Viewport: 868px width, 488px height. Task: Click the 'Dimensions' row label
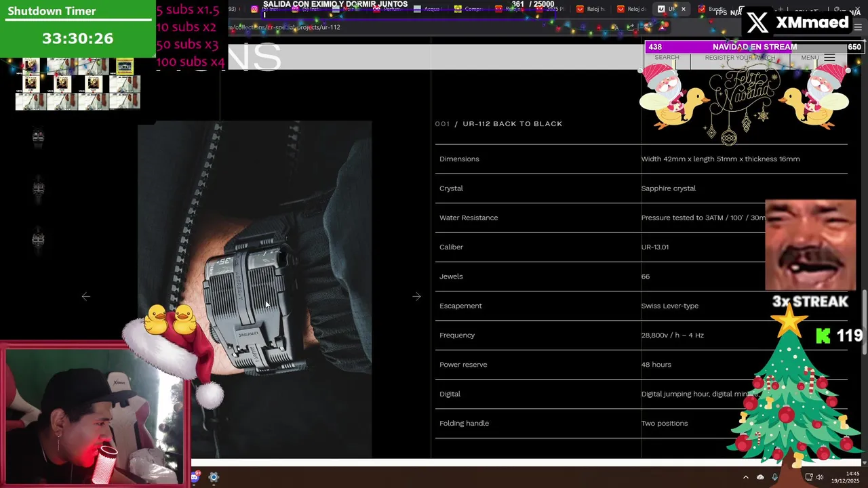click(x=459, y=159)
